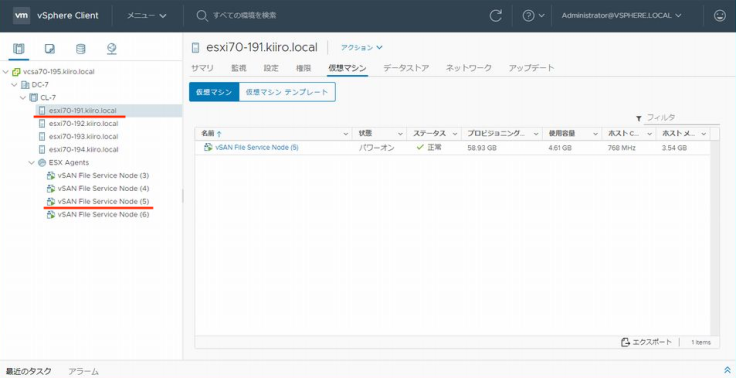Screen dimensions: 736x378
Task: Open the 名前 column filter chevron
Action: tap(346, 134)
